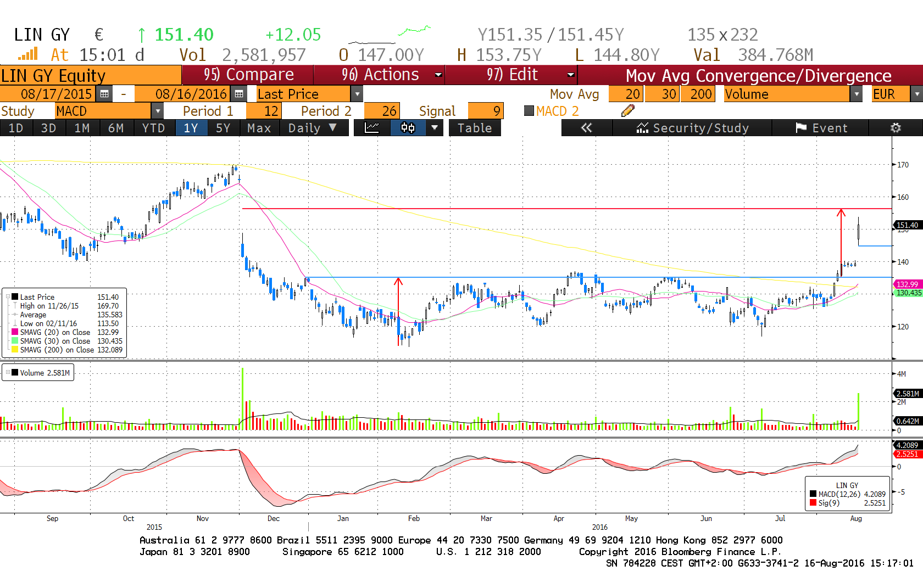
Task: Select the 5Y range tab
Action: click(223, 128)
